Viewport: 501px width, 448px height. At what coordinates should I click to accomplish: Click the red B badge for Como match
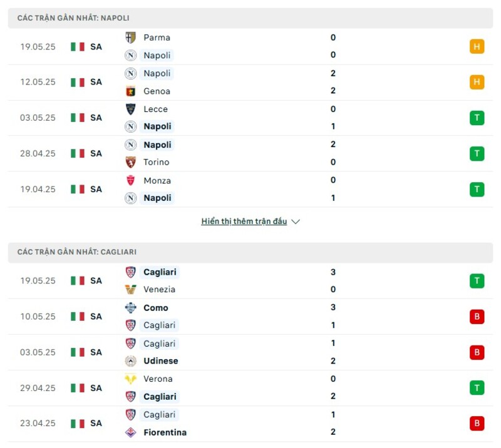pyautogui.click(x=477, y=317)
